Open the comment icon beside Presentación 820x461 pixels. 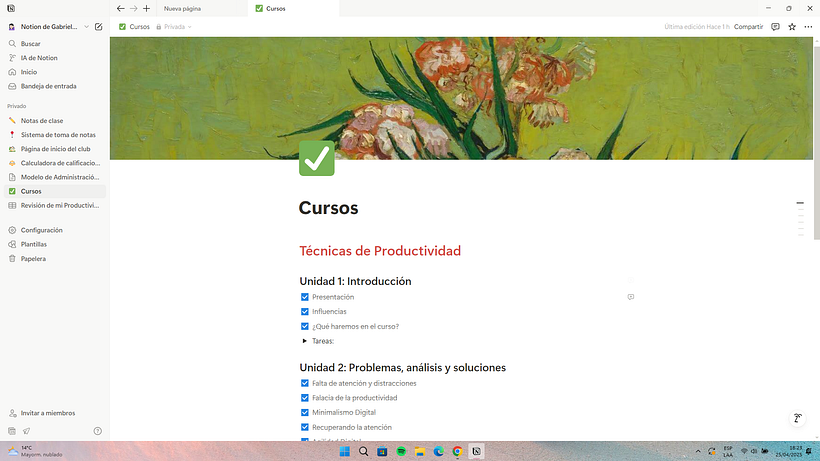pos(630,297)
